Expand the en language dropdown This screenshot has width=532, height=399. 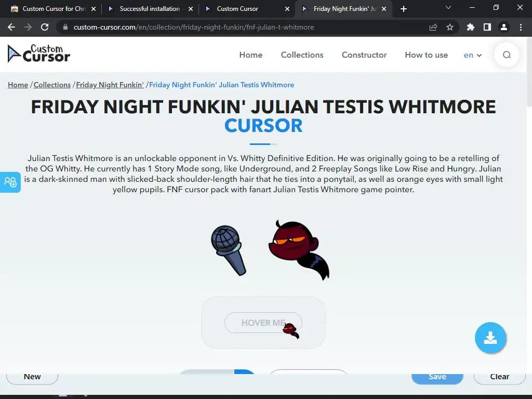[x=473, y=55]
